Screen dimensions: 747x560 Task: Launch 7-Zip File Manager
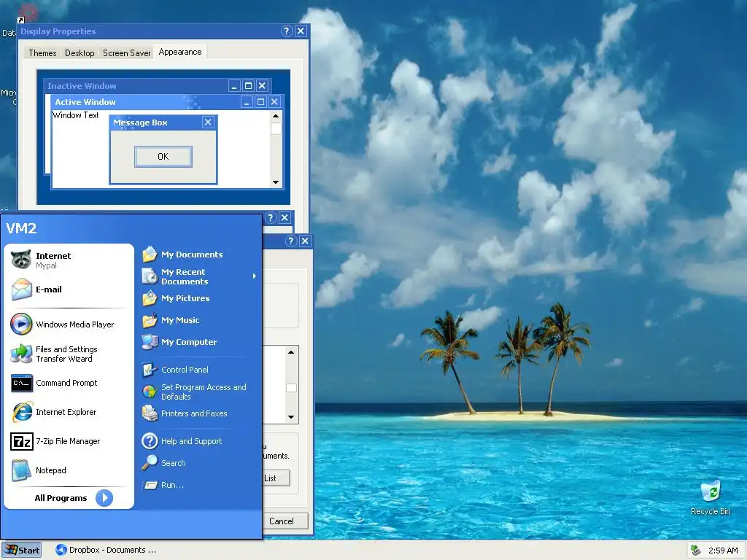tap(68, 441)
